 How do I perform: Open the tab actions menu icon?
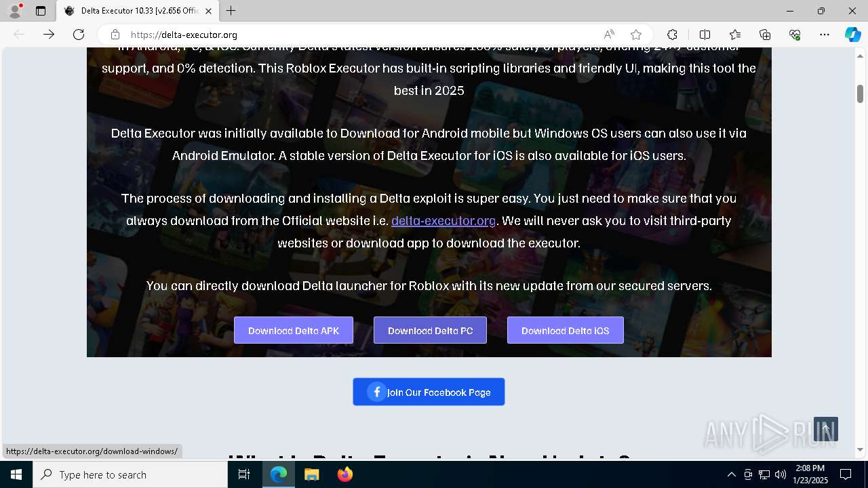[41, 11]
